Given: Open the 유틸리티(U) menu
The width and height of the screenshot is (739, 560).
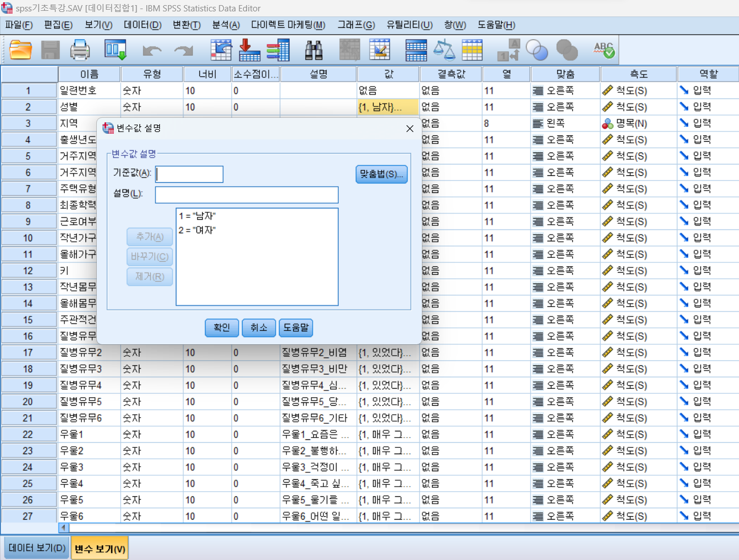Looking at the screenshot, I should click(409, 25).
